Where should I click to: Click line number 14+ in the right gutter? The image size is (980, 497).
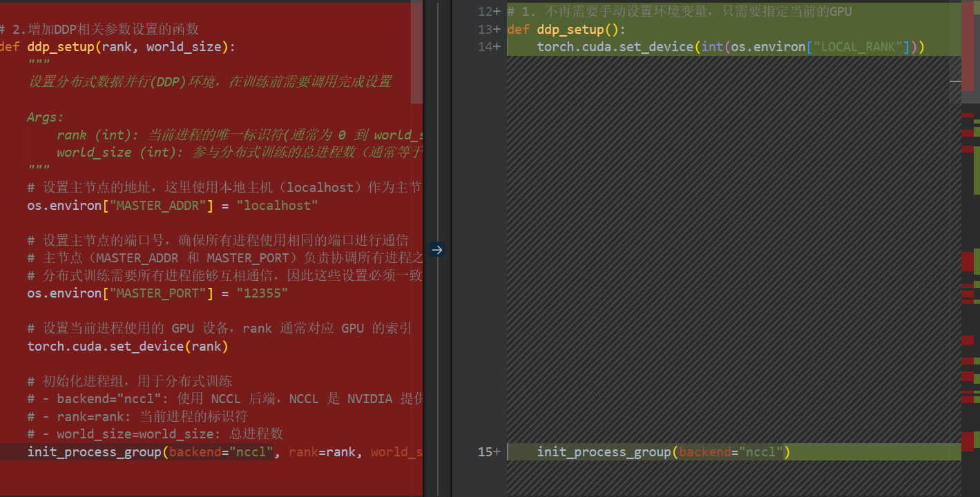(488, 47)
